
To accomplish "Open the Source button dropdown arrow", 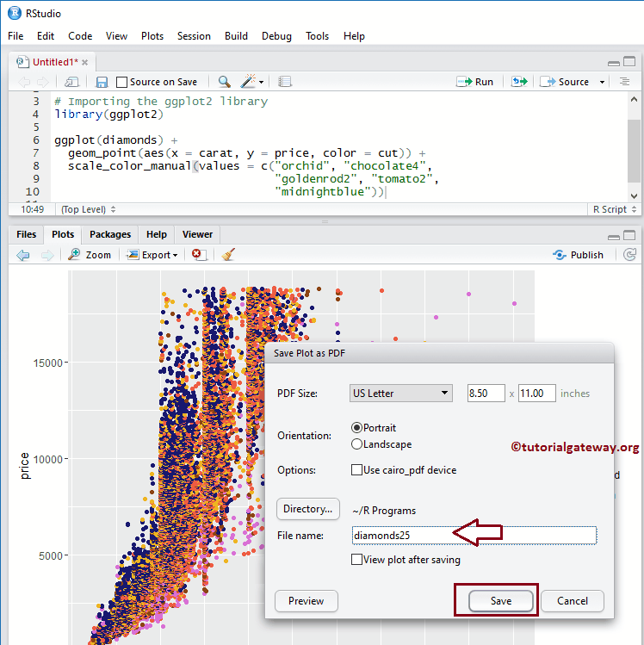I will click(603, 82).
